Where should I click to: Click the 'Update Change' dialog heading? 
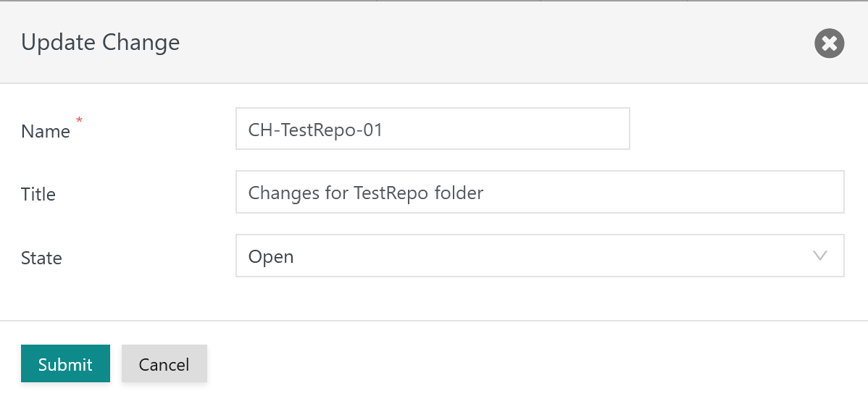pos(100,43)
